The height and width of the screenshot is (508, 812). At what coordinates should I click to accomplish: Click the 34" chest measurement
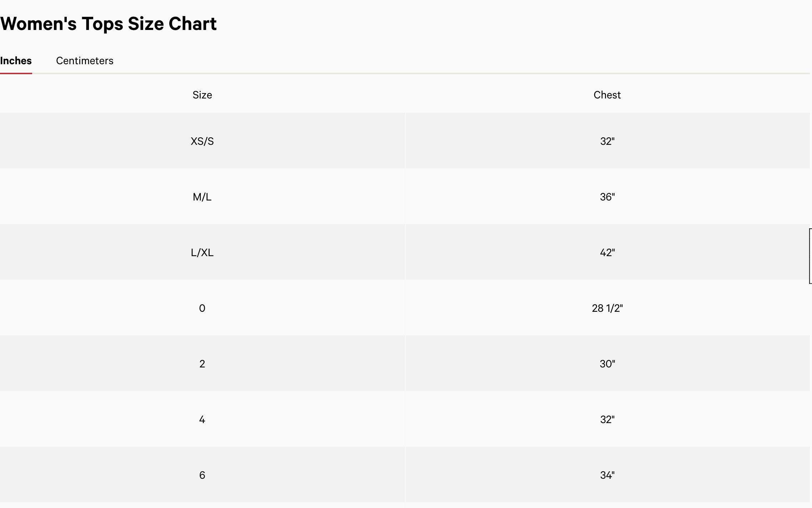[x=607, y=475]
